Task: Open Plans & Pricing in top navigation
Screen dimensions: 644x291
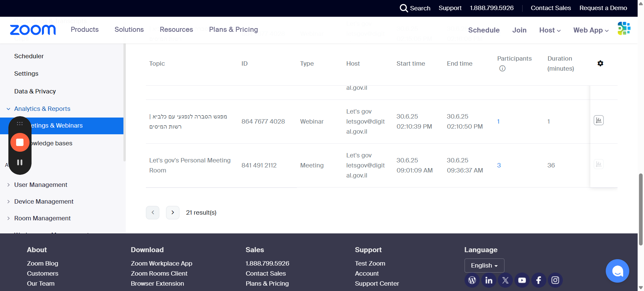Action: [x=233, y=29]
